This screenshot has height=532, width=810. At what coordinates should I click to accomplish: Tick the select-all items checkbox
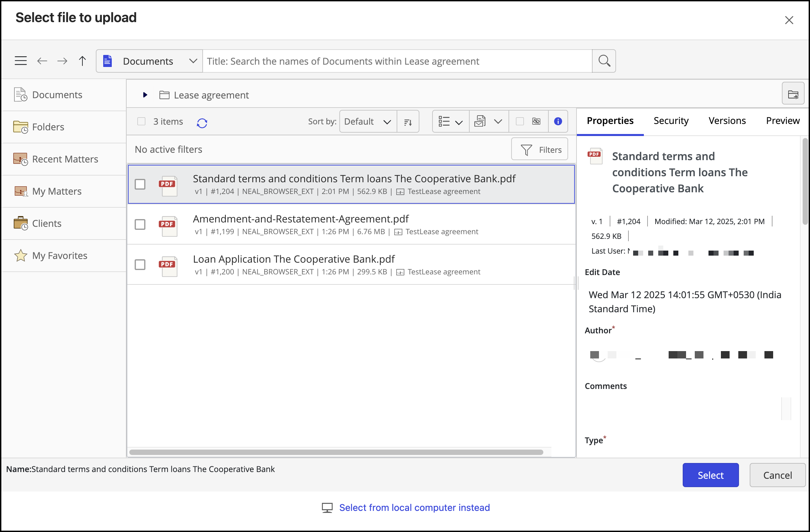pyautogui.click(x=141, y=122)
